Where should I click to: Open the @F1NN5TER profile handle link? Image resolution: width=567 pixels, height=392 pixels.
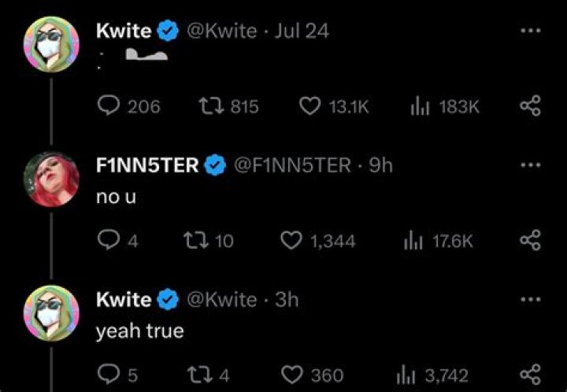(293, 166)
